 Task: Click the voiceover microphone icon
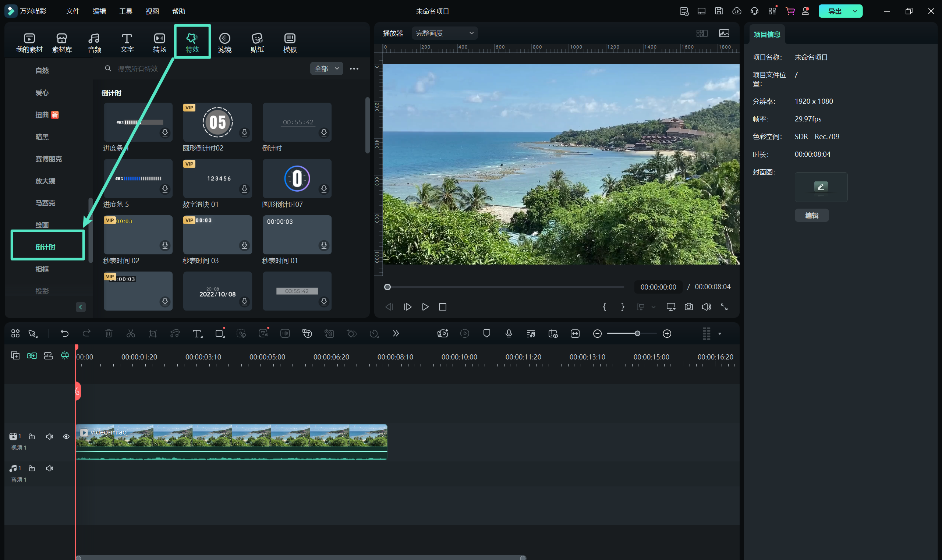[509, 334]
